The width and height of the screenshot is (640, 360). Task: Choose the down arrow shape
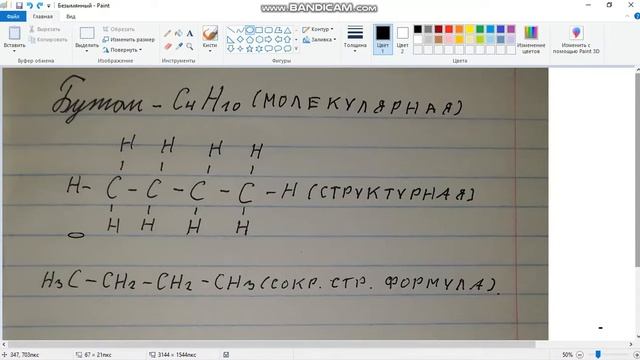pos(231,49)
